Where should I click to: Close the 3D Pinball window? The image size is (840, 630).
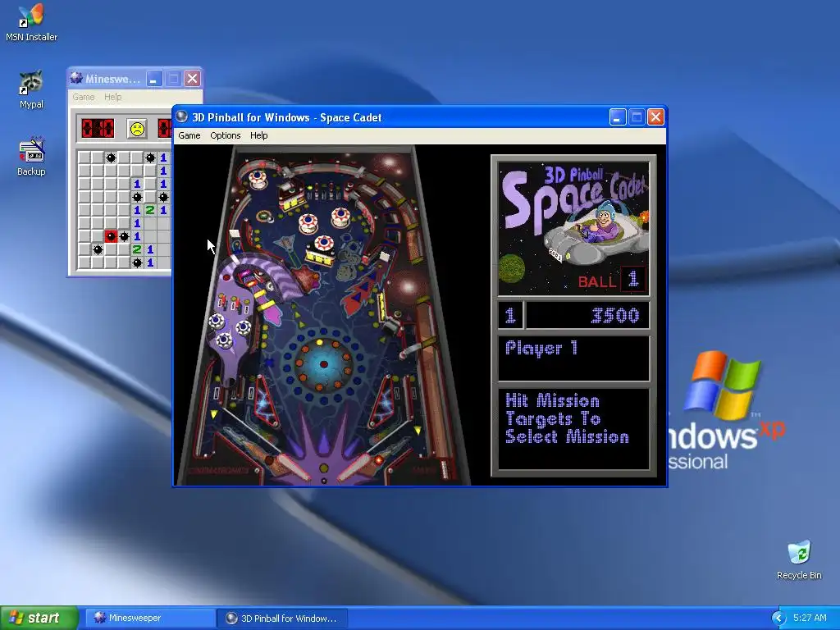pyautogui.click(x=655, y=116)
